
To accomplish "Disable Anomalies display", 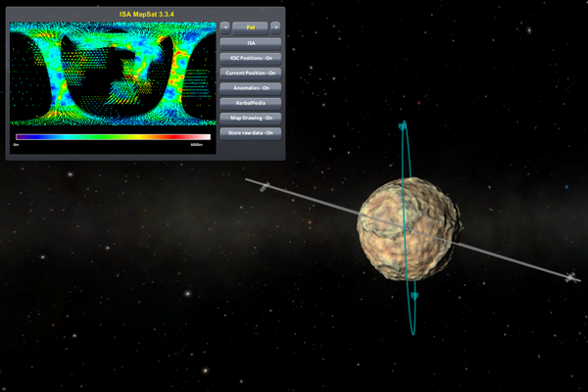I will pos(251,88).
